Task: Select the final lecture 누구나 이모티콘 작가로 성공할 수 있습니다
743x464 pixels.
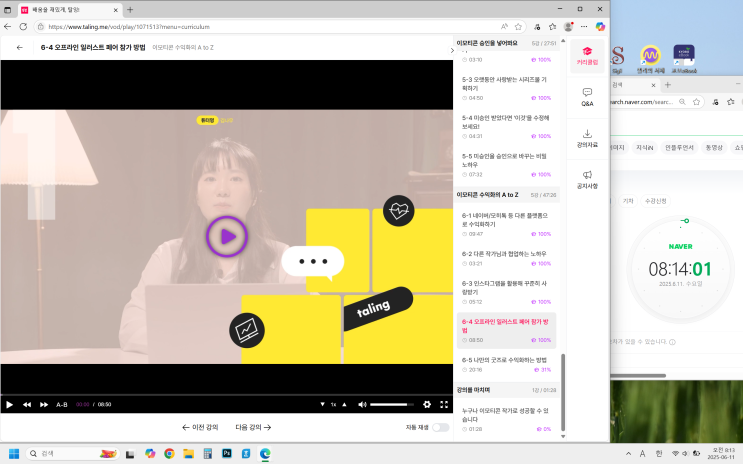Action: (x=506, y=419)
